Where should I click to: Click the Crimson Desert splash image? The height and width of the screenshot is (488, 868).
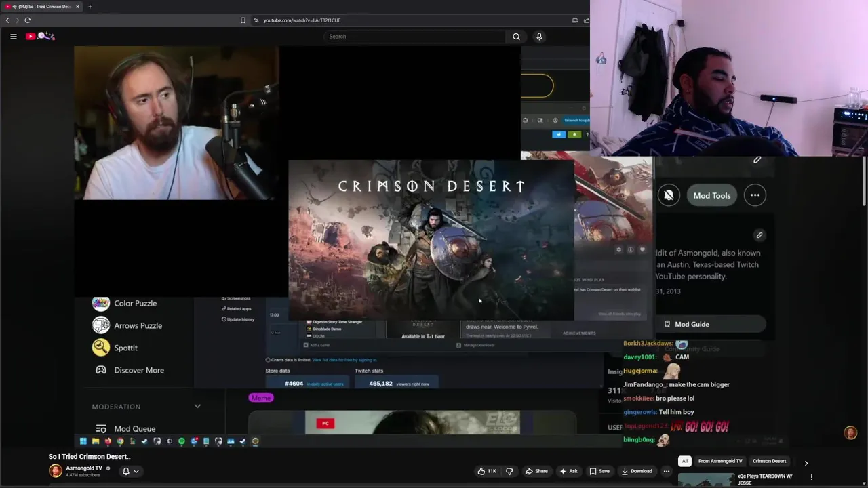pos(431,239)
